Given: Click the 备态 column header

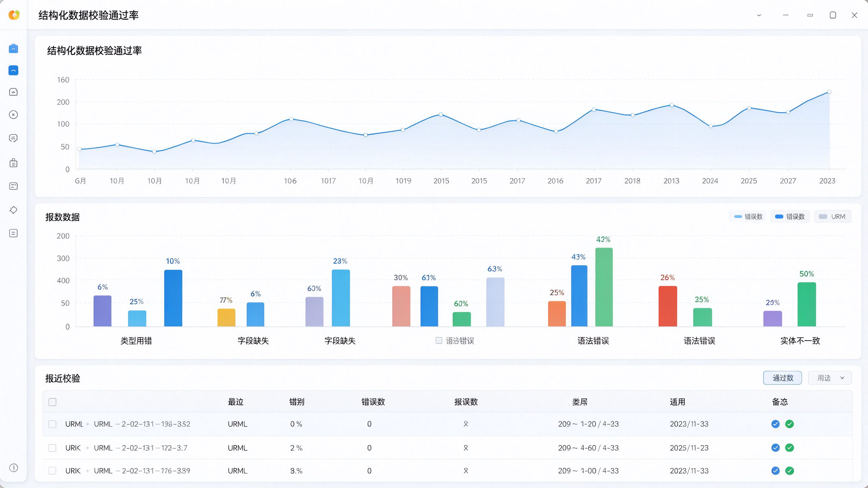Looking at the screenshot, I should pos(780,402).
